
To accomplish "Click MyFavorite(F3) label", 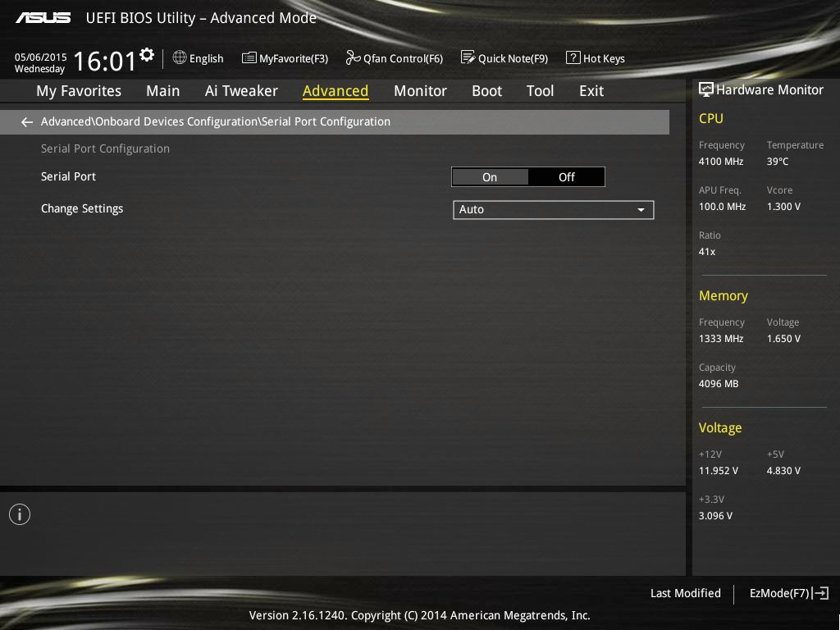I will pyautogui.click(x=294, y=58).
